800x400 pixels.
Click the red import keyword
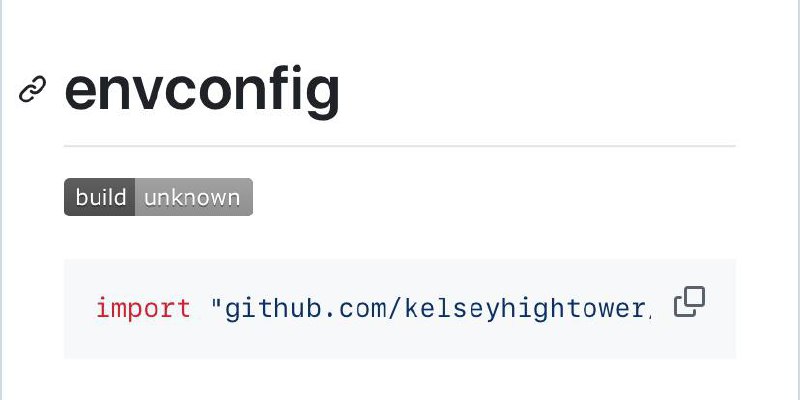pyautogui.click(x=143, y=308)
